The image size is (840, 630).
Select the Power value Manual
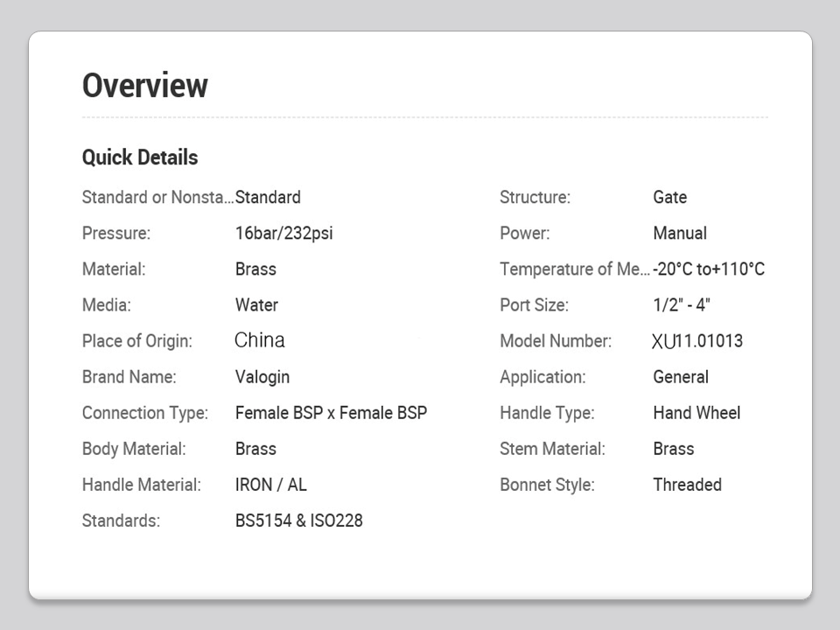[680, 234]
